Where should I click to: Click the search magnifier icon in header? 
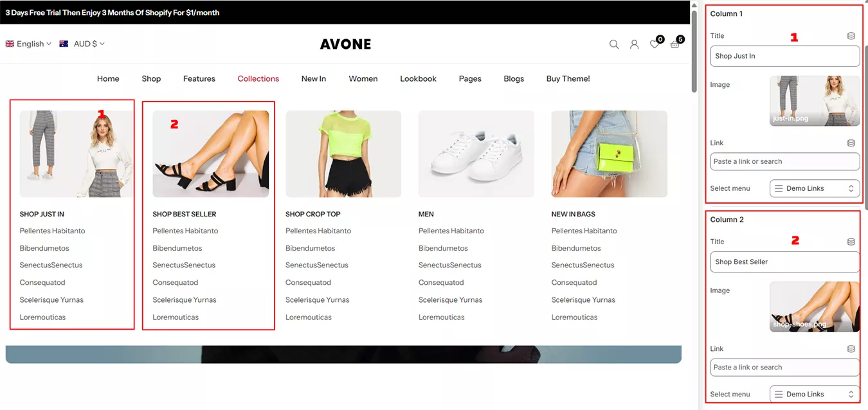pos(614,44)
